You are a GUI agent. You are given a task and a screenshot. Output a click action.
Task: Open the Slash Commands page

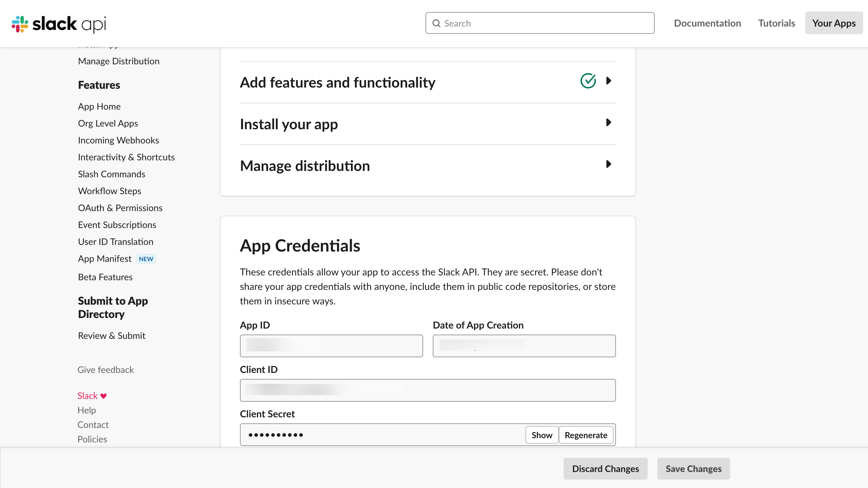pos(112,174)
